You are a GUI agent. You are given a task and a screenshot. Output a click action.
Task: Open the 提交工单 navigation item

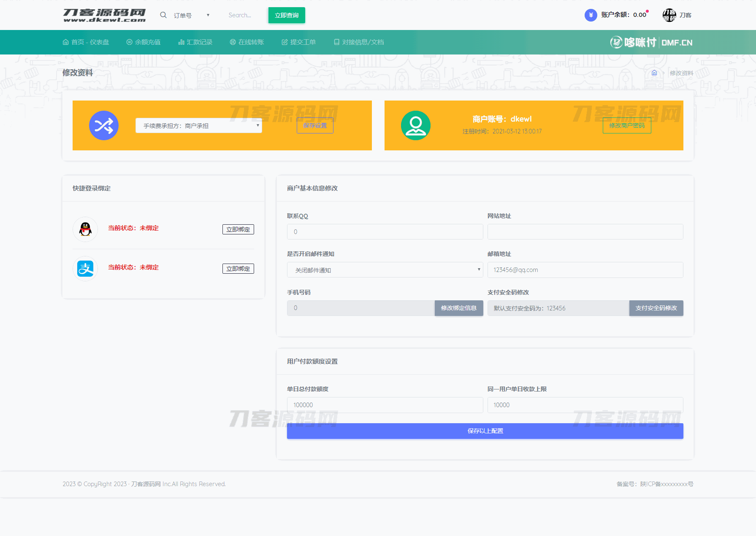(299, 42)
